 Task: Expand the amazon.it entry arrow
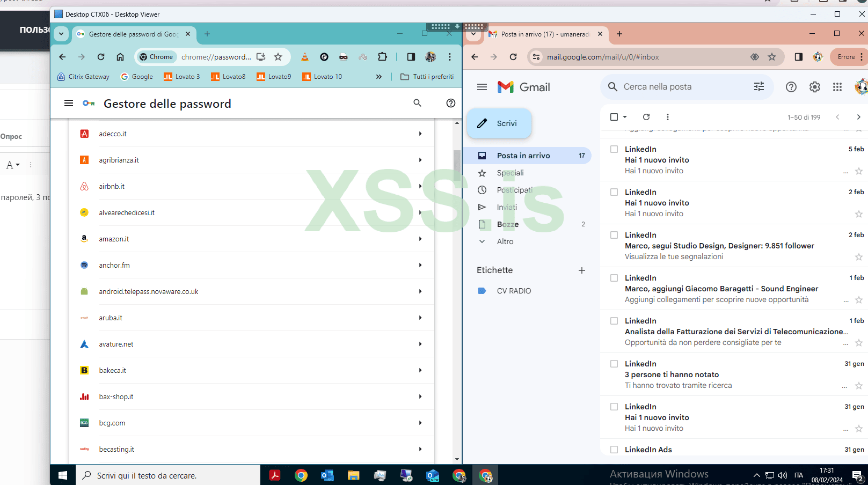(420, 239)
